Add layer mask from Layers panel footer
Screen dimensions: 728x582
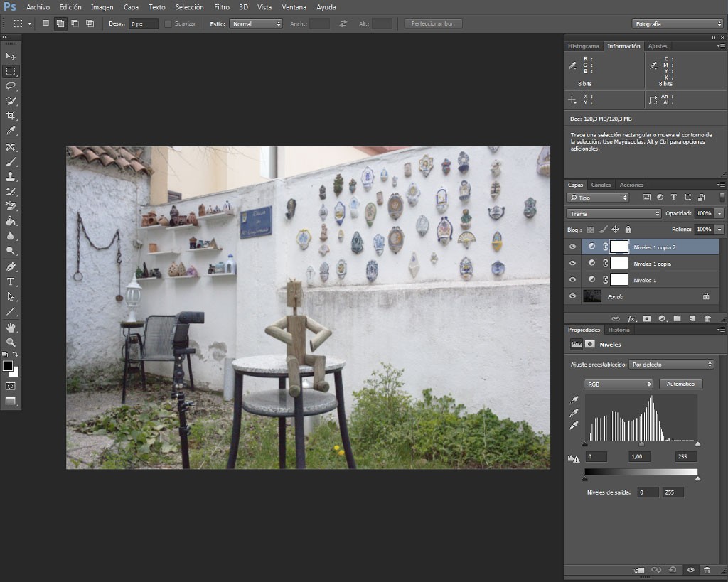tap(647, 318)
